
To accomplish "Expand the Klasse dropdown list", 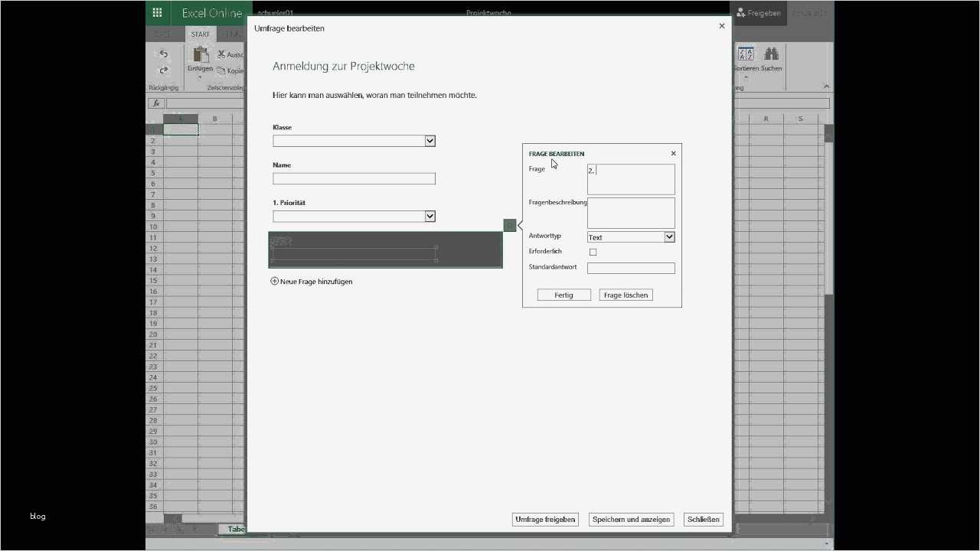I will point(430,140).
